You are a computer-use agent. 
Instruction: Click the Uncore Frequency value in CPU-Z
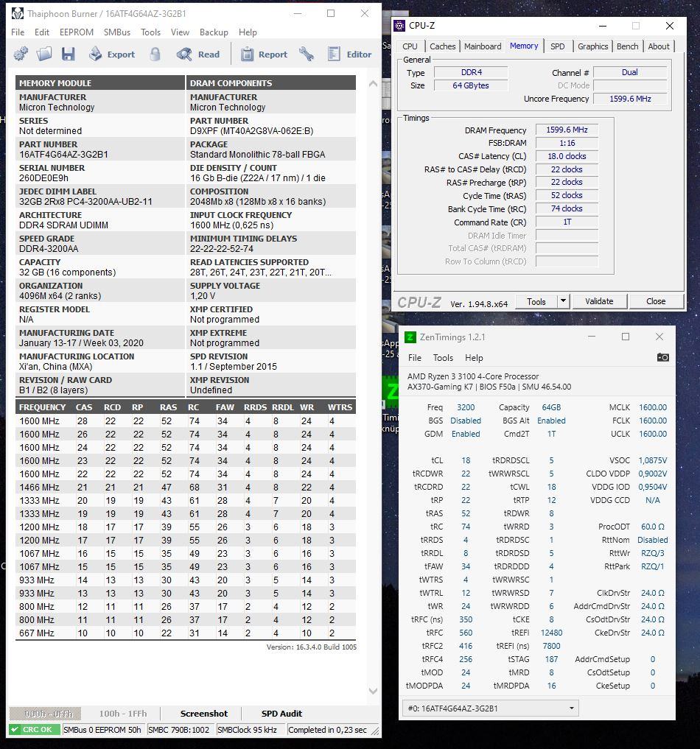630,99
